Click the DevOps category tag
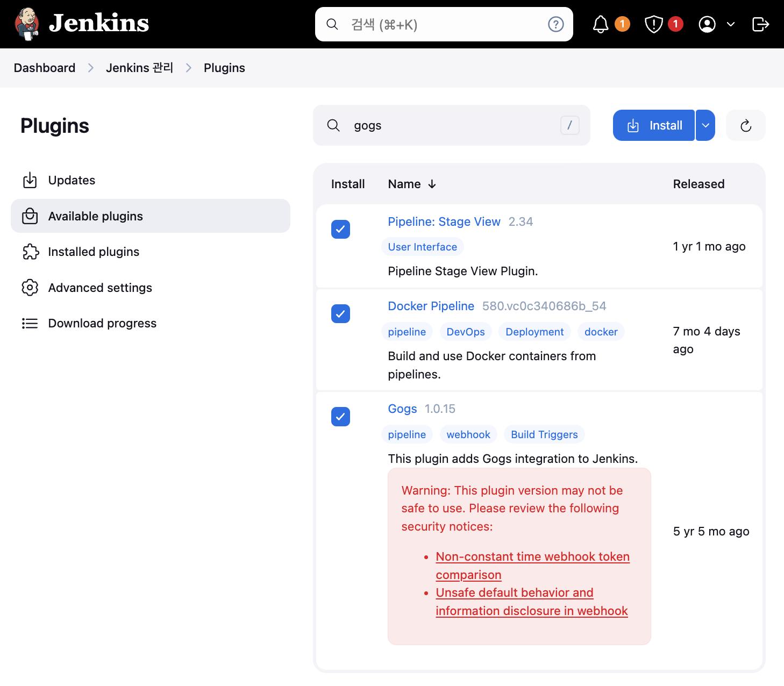This screenshot has height=686, width=784. 466,332
